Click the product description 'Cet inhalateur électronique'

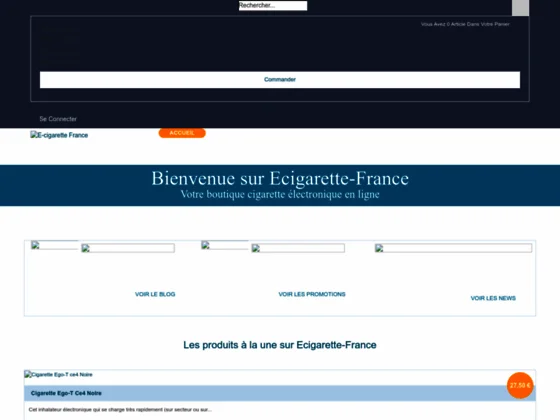coord(120,410)
